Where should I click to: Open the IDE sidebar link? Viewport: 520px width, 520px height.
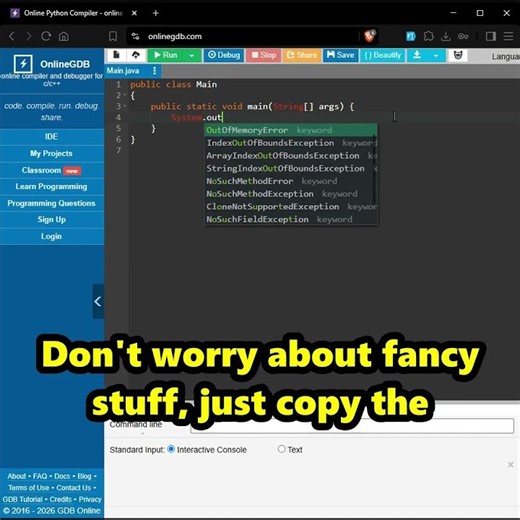pyautogui.click(x=51, y=137)
